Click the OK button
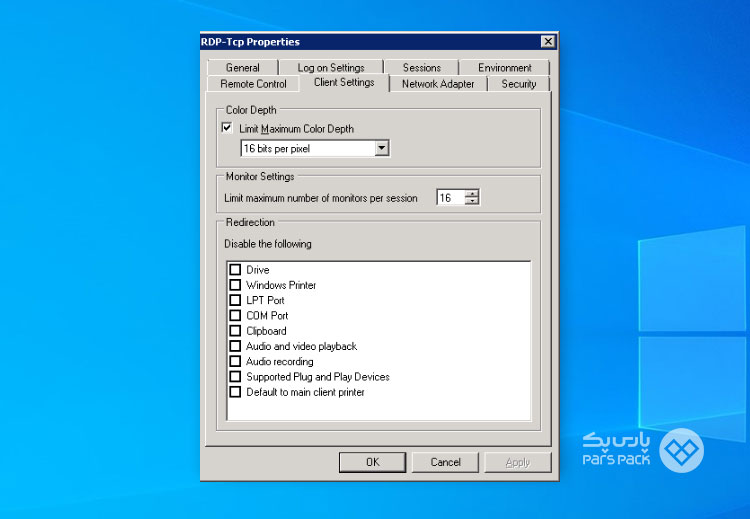Screen dimensions: 750x519 click(x=373, y=462)
